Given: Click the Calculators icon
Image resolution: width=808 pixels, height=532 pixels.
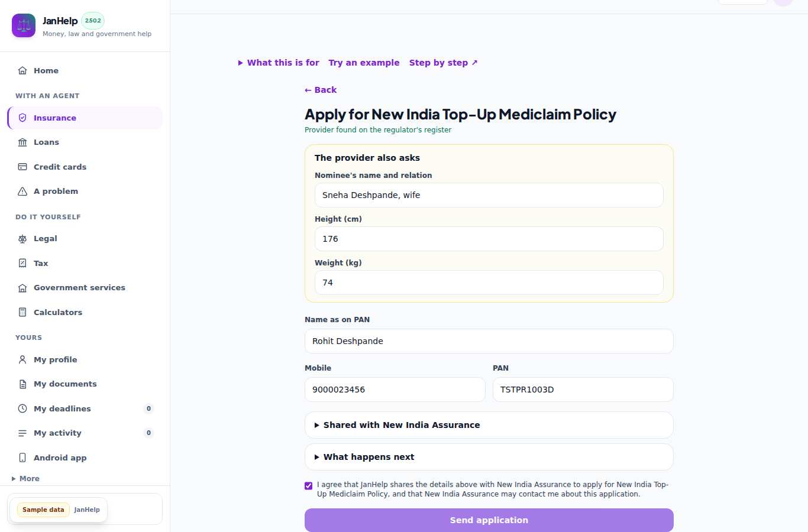Looking at the screenshot, I should [x=22, y=312].
